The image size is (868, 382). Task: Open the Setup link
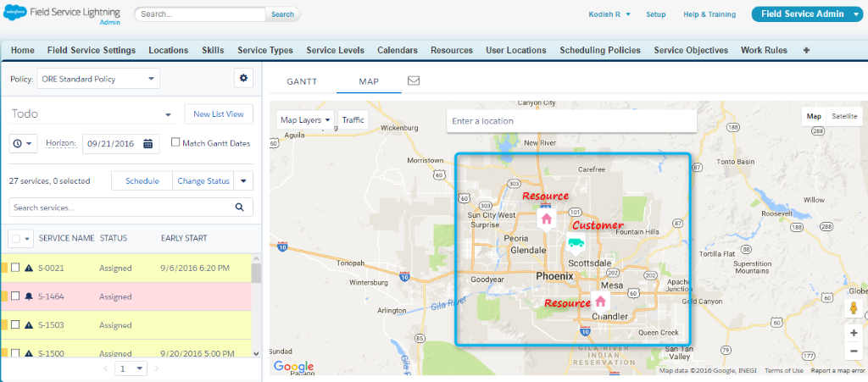pos(656,14)
